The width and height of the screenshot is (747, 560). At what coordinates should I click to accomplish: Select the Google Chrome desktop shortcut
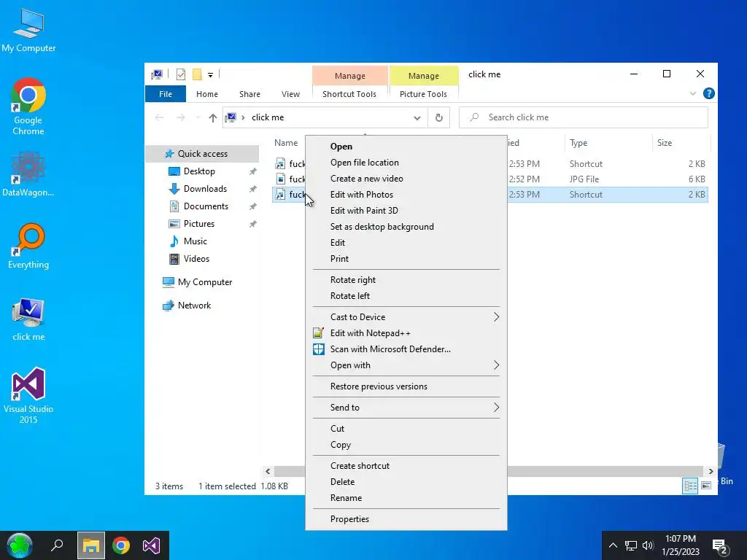(x=28, y=106)
